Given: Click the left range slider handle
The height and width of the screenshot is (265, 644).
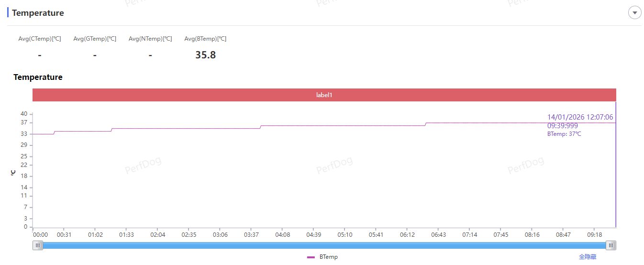Looking at the screenshot, I should [38, 245].
